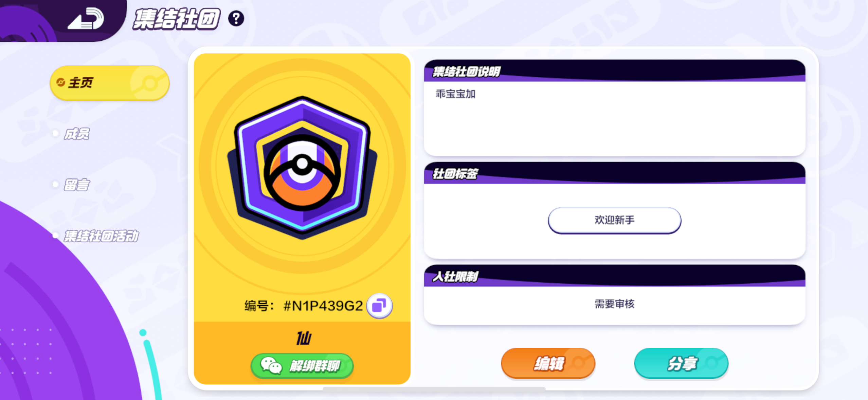
Task: Tap the 分享 teal button
Action: pos(681,363)
